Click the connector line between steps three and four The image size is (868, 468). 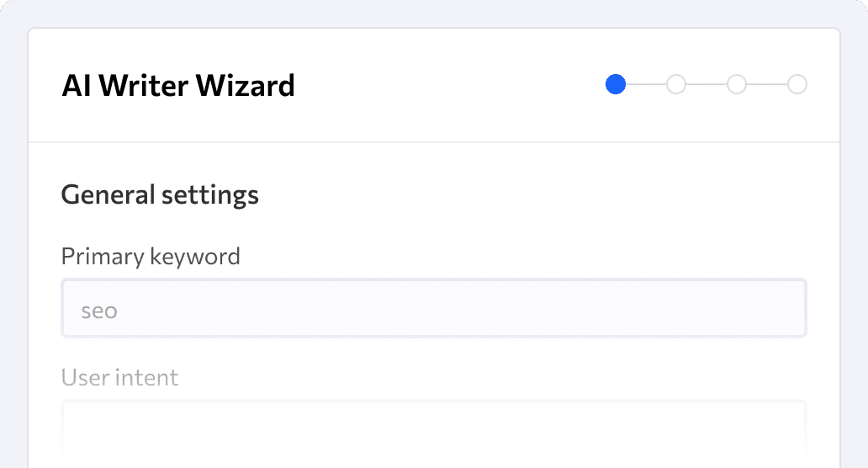(767, 85)
